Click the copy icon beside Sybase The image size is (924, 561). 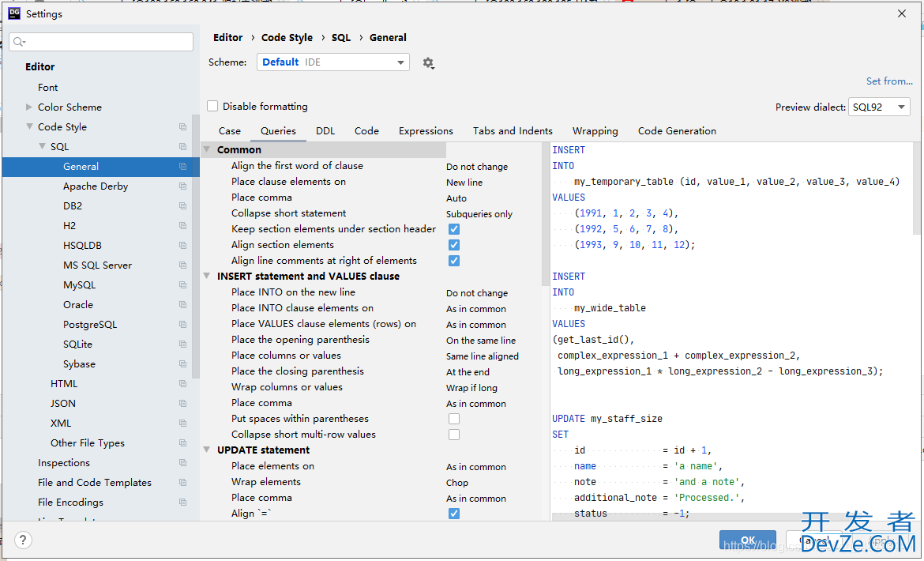(x=182, y=364)
